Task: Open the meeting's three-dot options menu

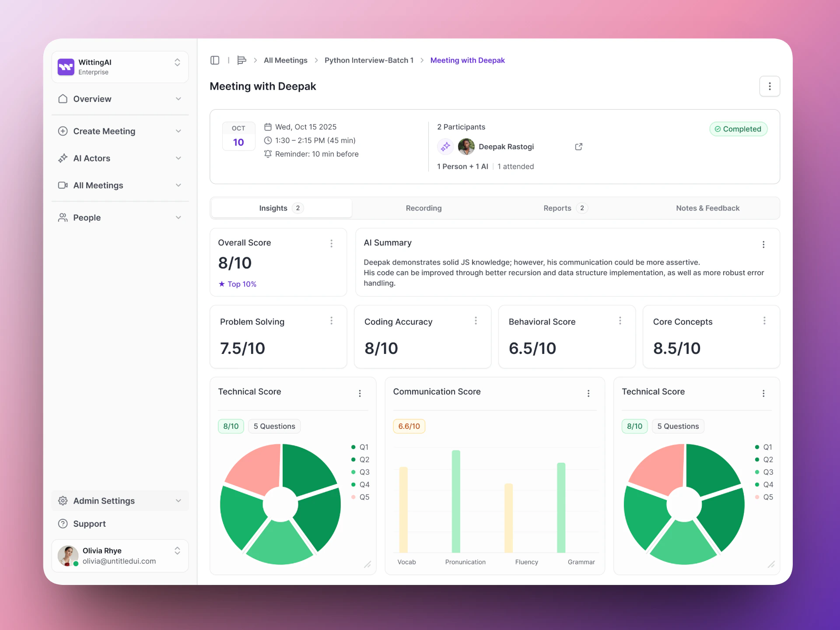Action: click(x=770, y=86)
